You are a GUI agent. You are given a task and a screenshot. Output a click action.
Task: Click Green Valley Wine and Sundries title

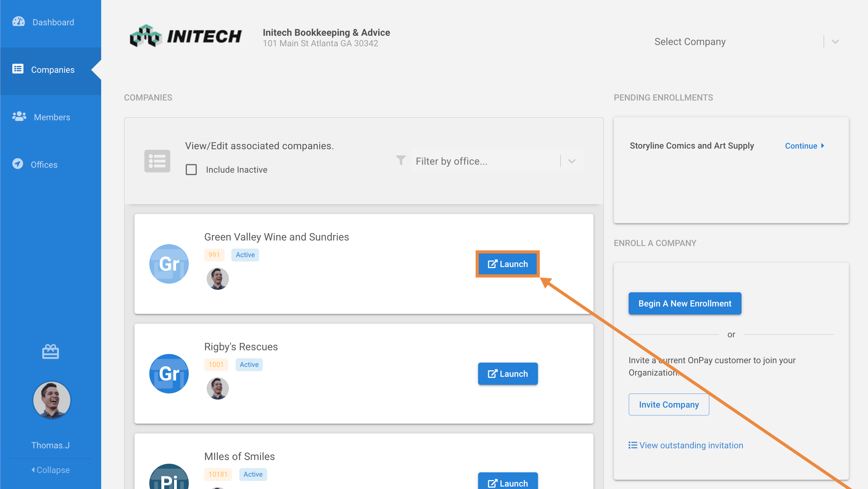point(277,237)
